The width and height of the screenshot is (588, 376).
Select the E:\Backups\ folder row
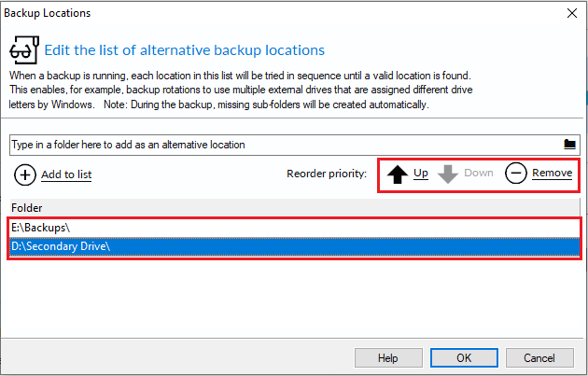point(295,228)
